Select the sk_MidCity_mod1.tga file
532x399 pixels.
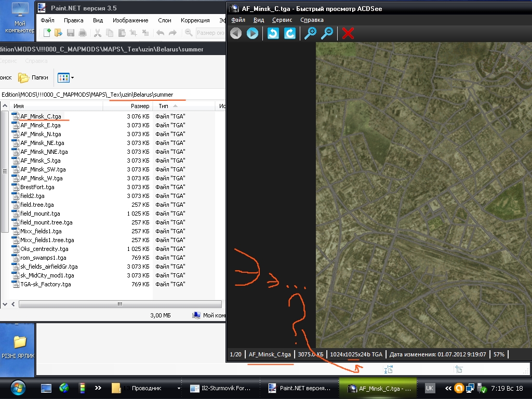pos(47,275)
